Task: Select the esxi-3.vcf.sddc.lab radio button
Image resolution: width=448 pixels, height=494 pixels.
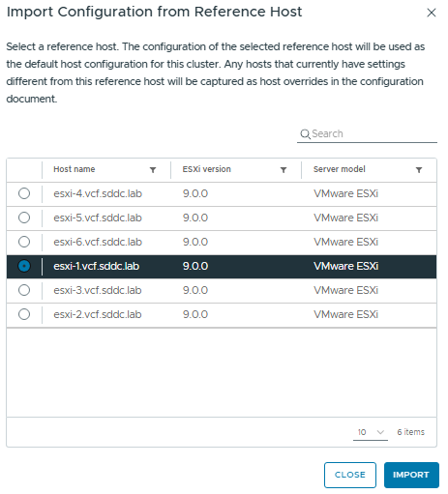Action: tap(24, 290)
